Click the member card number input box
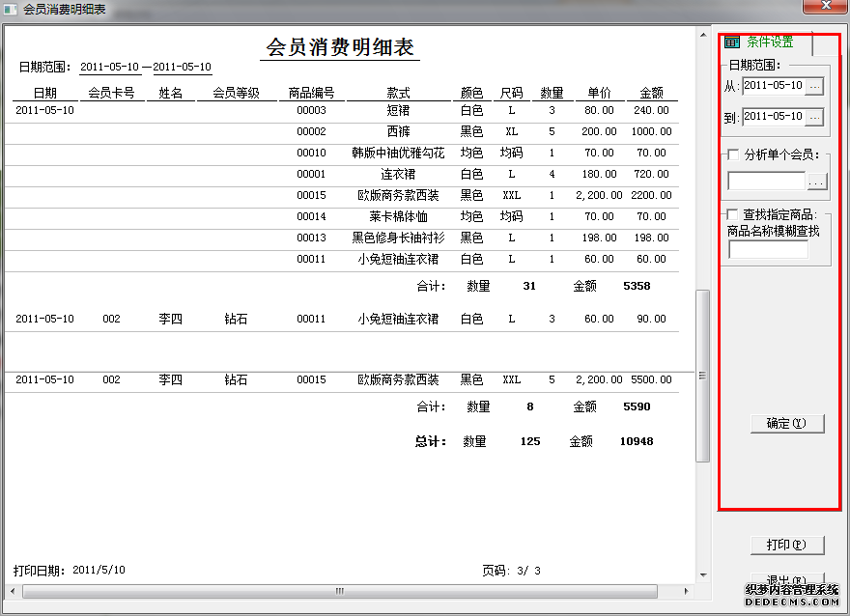 [x=766, y=180]
